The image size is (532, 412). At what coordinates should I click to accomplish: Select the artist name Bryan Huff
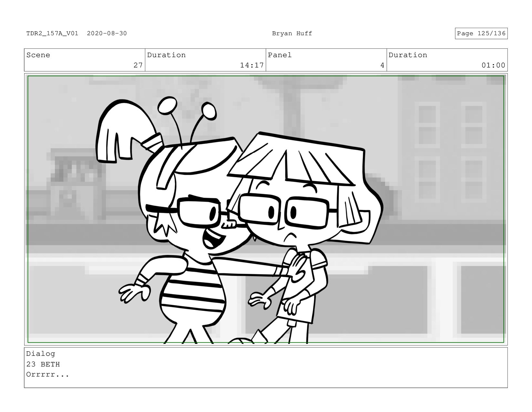(292, 34)
